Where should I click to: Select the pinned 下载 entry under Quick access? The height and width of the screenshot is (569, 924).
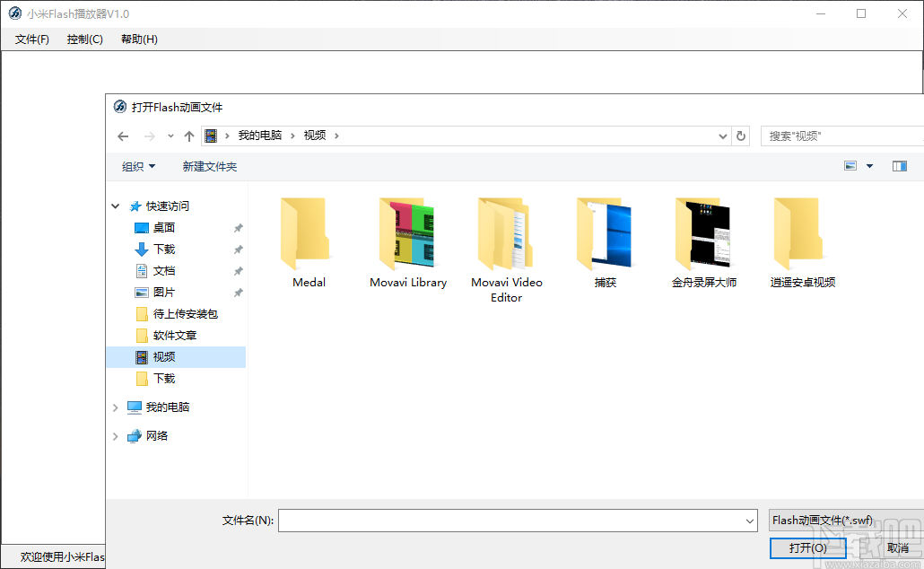165,249
